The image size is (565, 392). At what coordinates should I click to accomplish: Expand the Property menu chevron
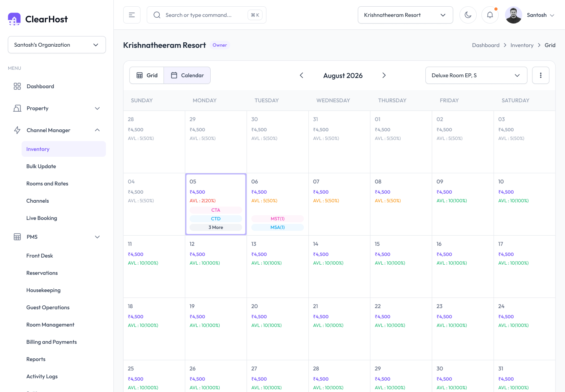point(97,108)
